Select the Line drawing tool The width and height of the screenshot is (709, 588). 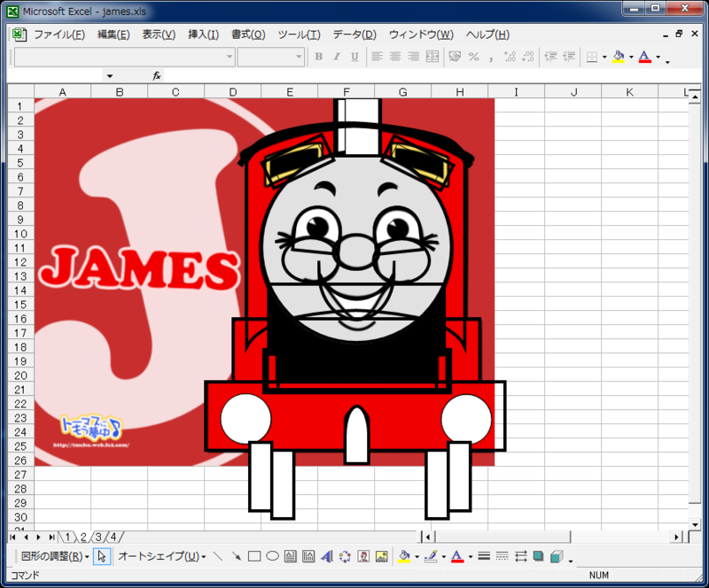pos(218,556)
